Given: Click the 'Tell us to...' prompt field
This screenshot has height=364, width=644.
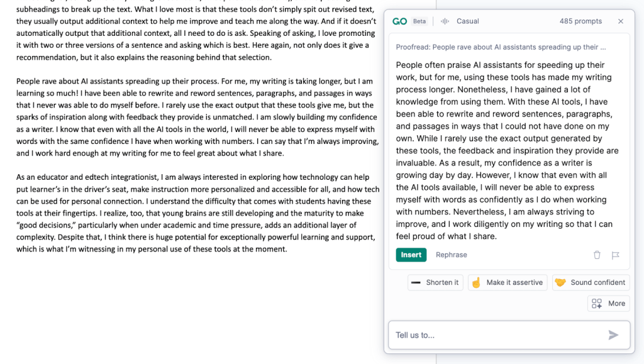Looking at the screenshot, I should [497, 335].
